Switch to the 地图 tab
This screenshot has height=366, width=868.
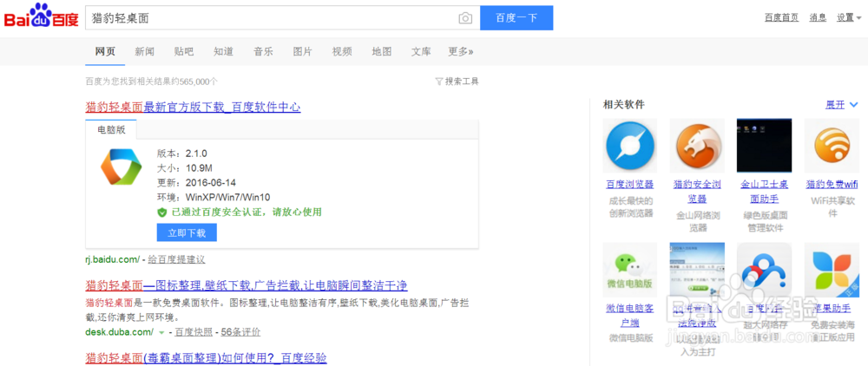[382, 52]
